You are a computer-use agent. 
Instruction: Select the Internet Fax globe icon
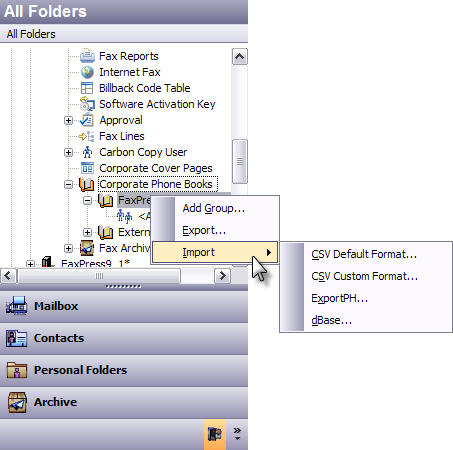click(x=87, y=72)
